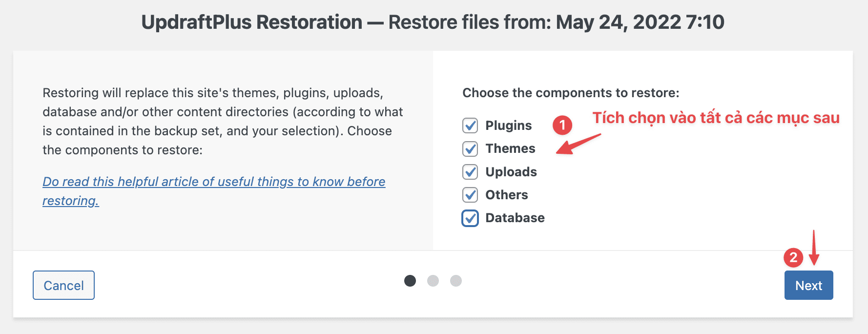Open the helpful article link before restoring
868x334 pixels.
tap(214, 182)
